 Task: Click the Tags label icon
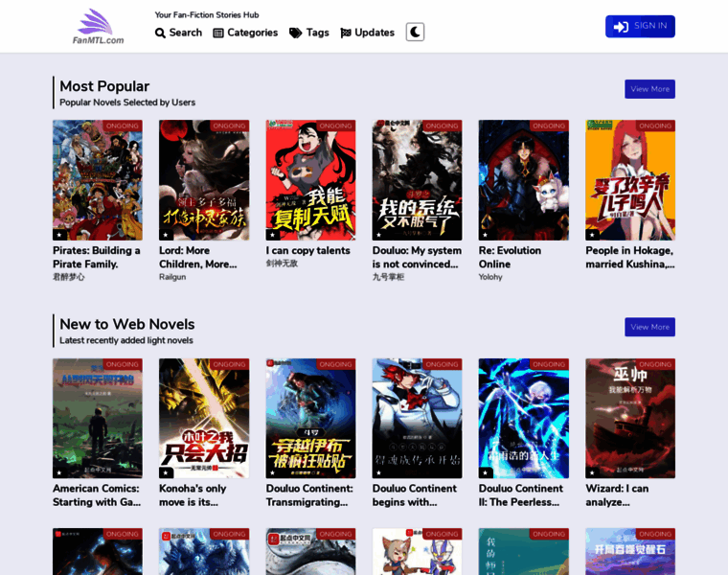295,33
